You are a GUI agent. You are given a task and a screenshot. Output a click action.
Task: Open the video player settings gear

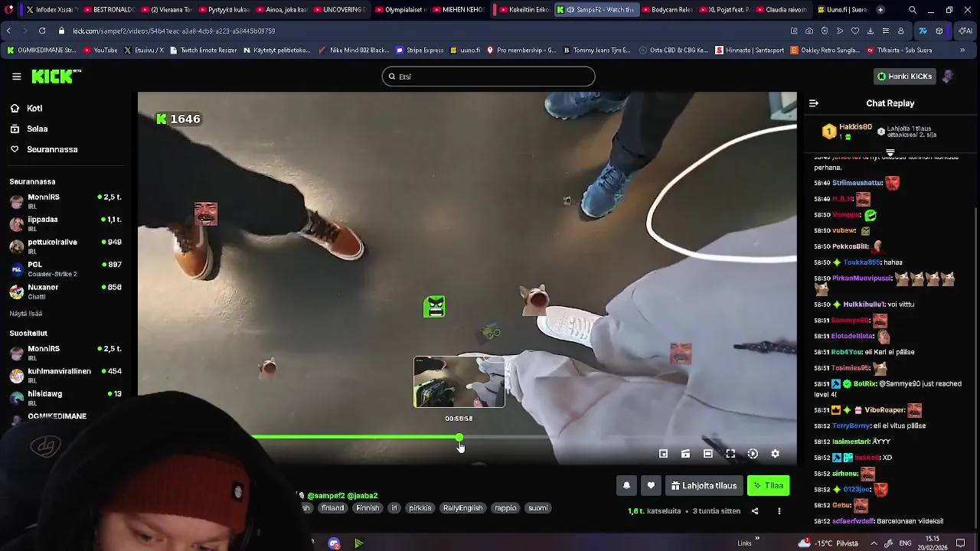click(x=775, y=454)
